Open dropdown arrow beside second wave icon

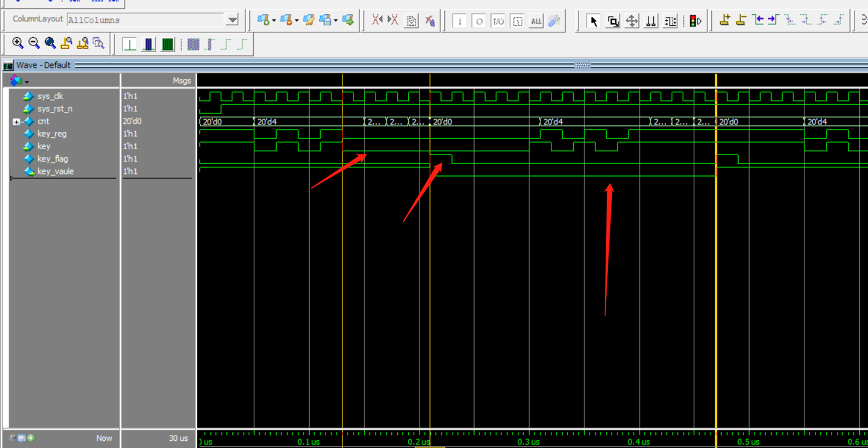pyautogui.click(x=296, y=21)
